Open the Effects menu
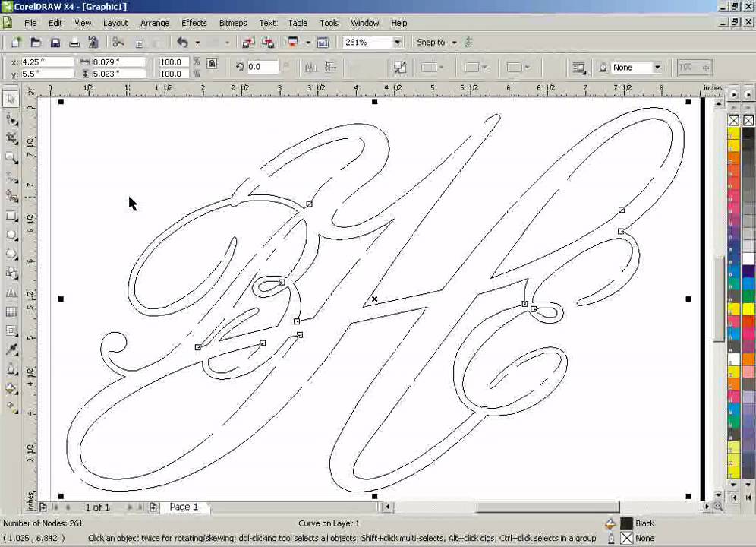This screenshot has height=547, width=756. pos(194,23)
